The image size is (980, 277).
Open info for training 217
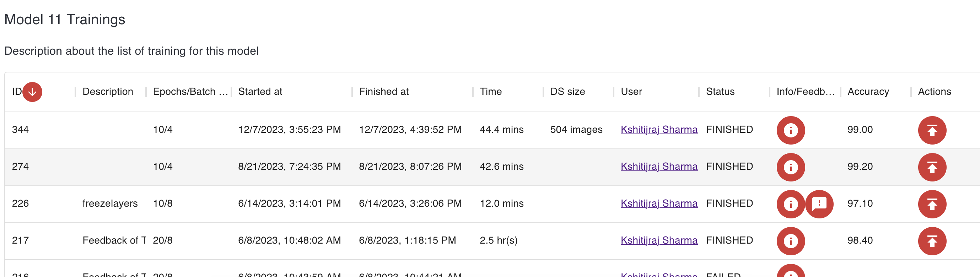(790, 241)
